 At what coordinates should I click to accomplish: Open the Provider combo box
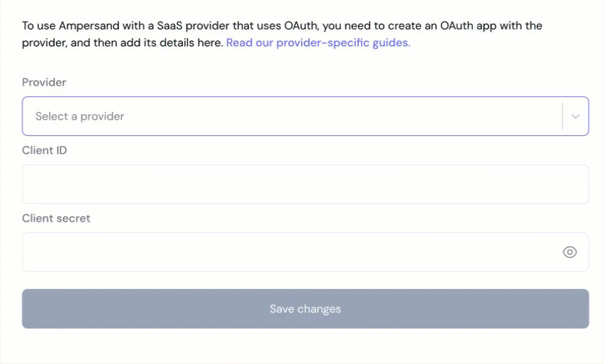click(x=306, y=116)
